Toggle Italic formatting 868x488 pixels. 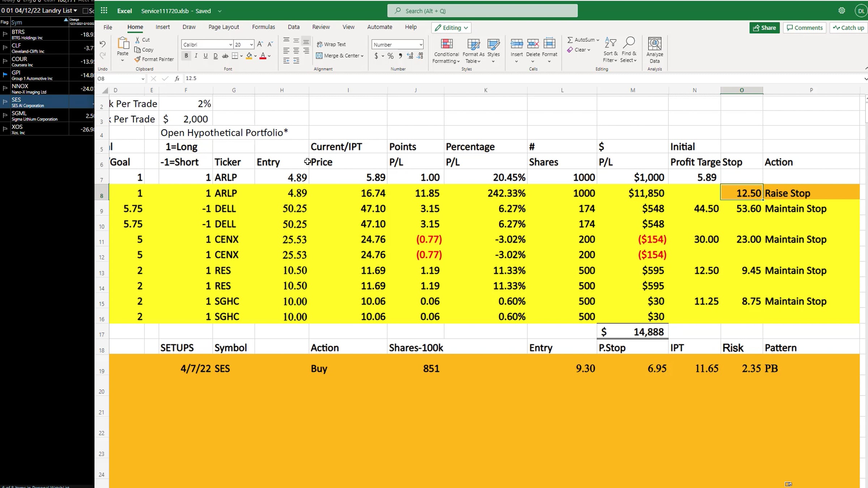coord(196,56)
